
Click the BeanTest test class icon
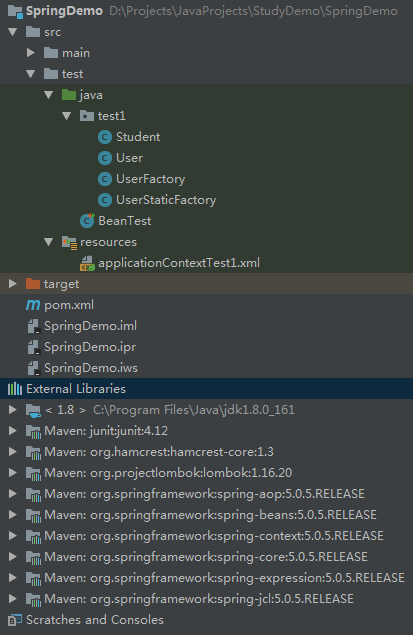[87, 221]
